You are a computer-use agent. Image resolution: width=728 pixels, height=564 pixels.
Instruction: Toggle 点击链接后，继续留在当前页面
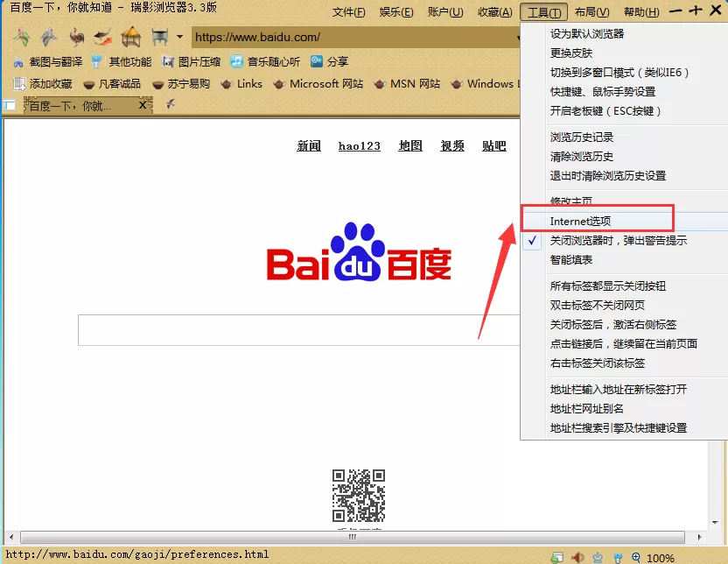tap(625, 344)
